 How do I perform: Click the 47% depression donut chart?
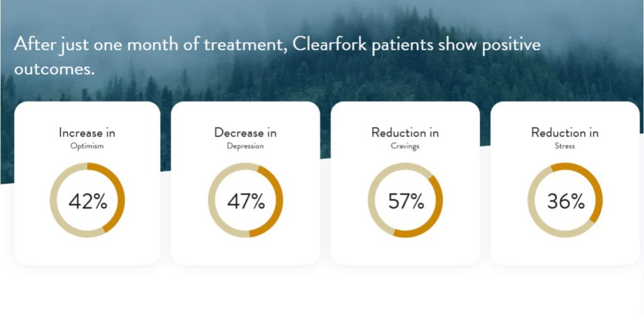246,200
